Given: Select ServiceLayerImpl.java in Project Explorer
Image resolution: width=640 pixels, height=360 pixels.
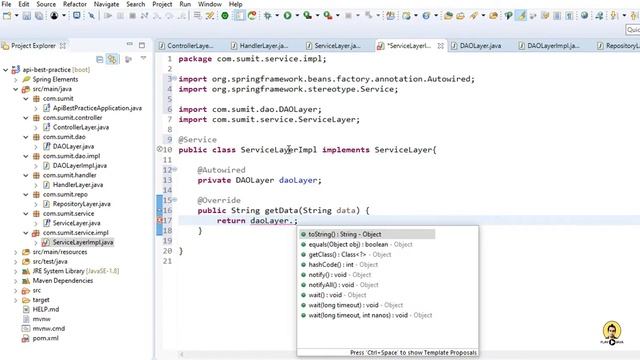Looking at the screenshot, I should [82, 242].
